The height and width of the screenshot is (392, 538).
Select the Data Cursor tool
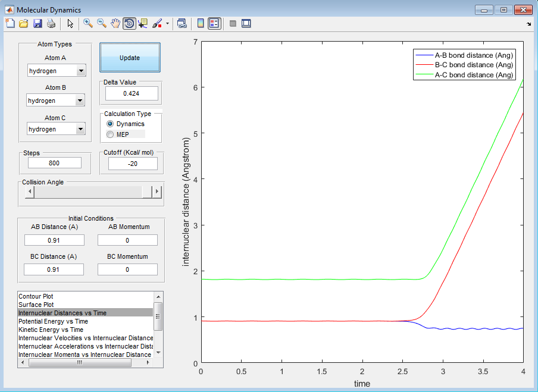pyautogui.click(x=143, y=24)
